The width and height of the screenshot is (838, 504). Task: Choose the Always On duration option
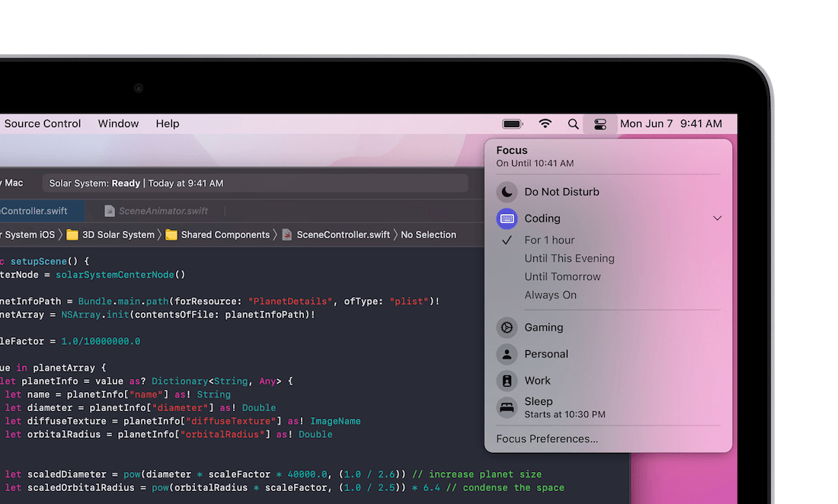(x=550, y=295)
